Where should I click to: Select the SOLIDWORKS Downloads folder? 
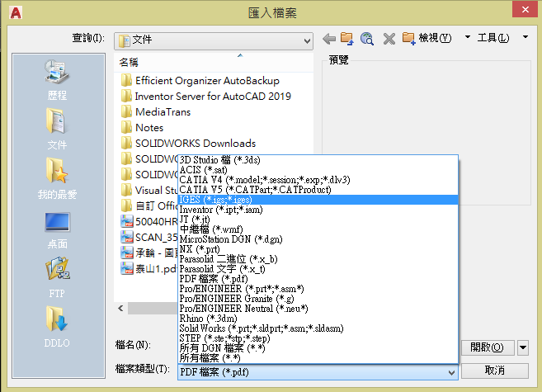(x=188, y=143)
